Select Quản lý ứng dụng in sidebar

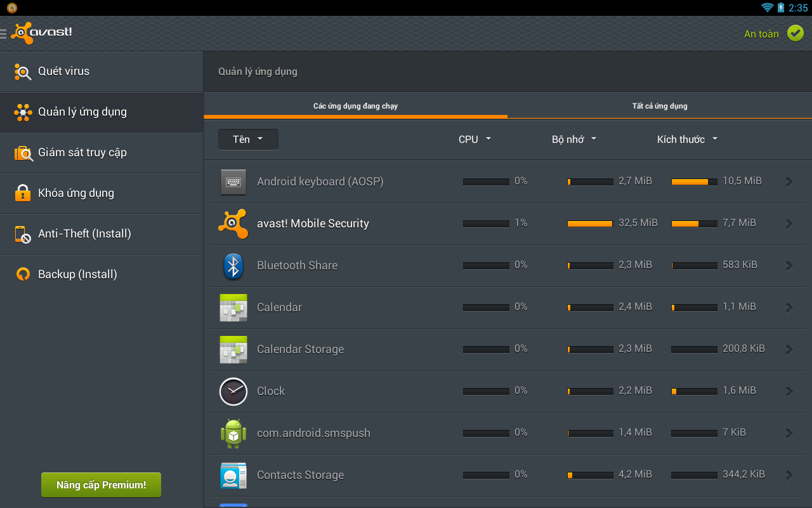pyautogui.click(x=101, y=112)
